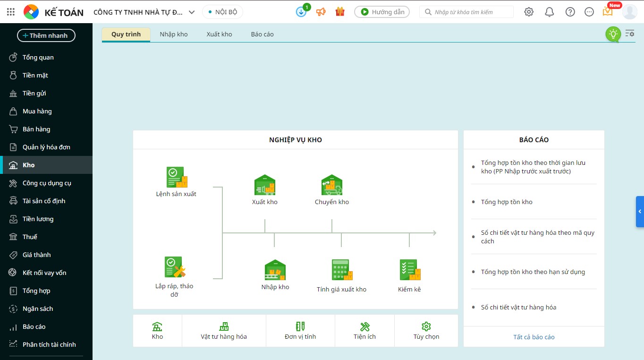Go to Thuế in sidebar
The width and height of the screenshot is (644, 360).
[x=46, y=237]
